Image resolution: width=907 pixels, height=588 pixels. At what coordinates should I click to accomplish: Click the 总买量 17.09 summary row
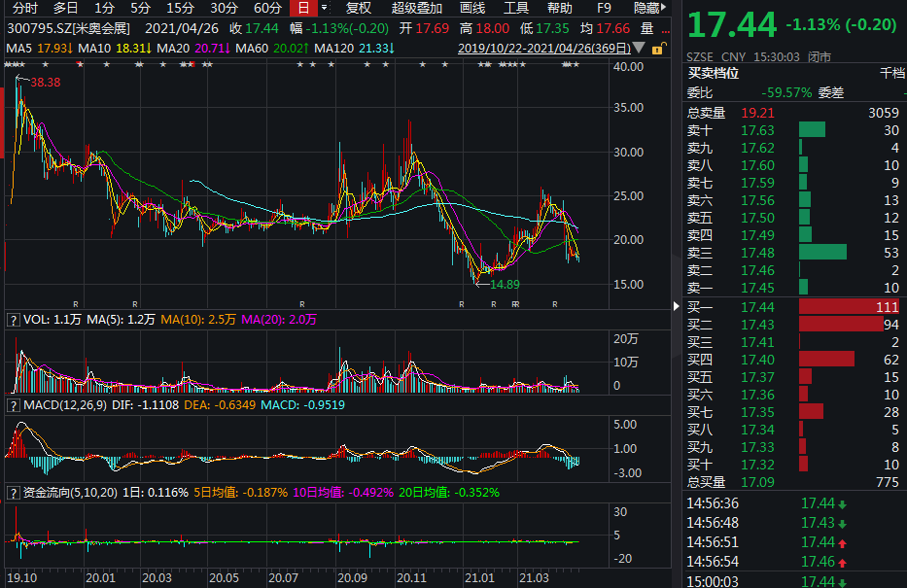[793, 482]
